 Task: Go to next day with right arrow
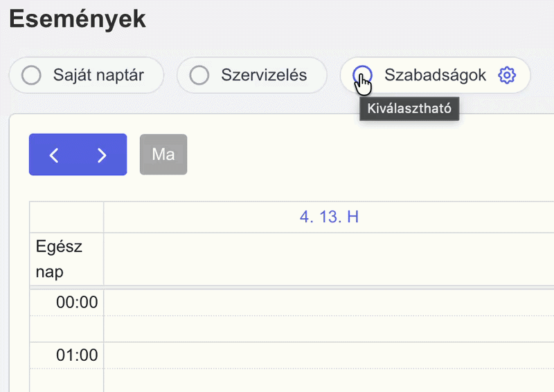coord(102,155)
